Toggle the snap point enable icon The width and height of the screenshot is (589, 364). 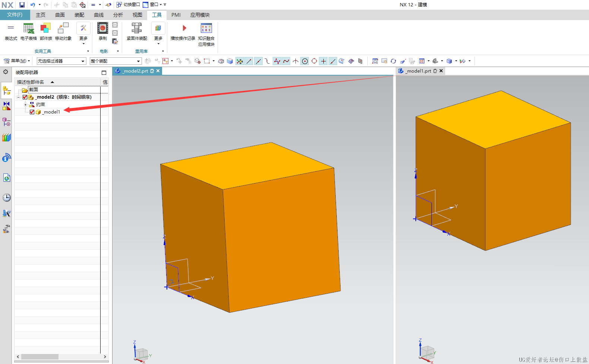point(240,61)
